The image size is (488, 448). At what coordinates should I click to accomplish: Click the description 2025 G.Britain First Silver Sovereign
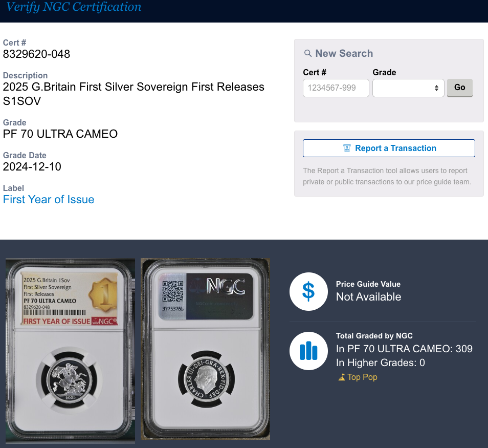click(134, 94)
